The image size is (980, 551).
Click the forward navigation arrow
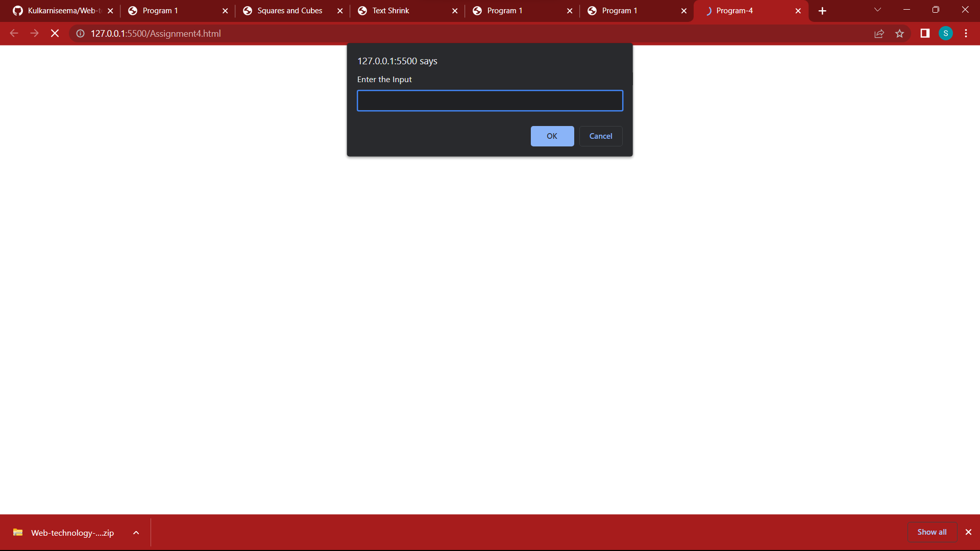[x=34, y=33]
